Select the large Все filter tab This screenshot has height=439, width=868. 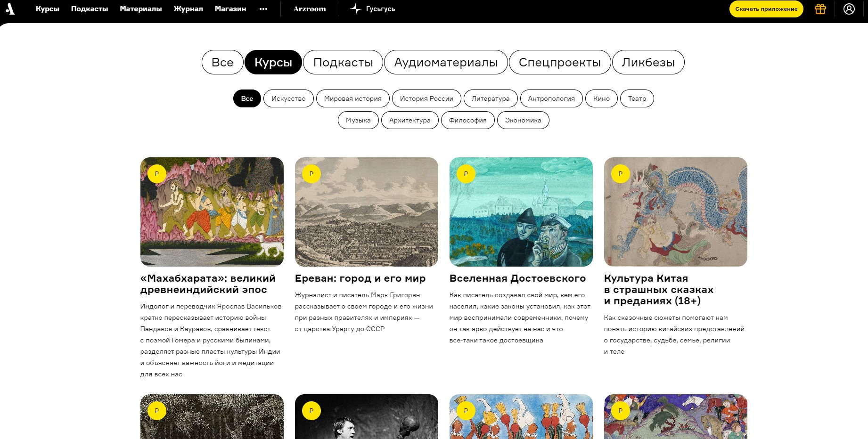222,62
